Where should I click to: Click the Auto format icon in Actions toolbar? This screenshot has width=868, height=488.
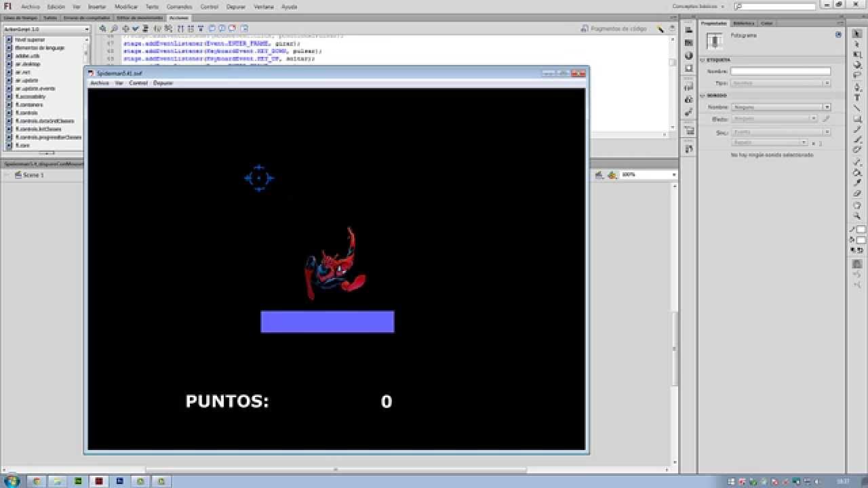pyautogui.click(x=145, y=29)
